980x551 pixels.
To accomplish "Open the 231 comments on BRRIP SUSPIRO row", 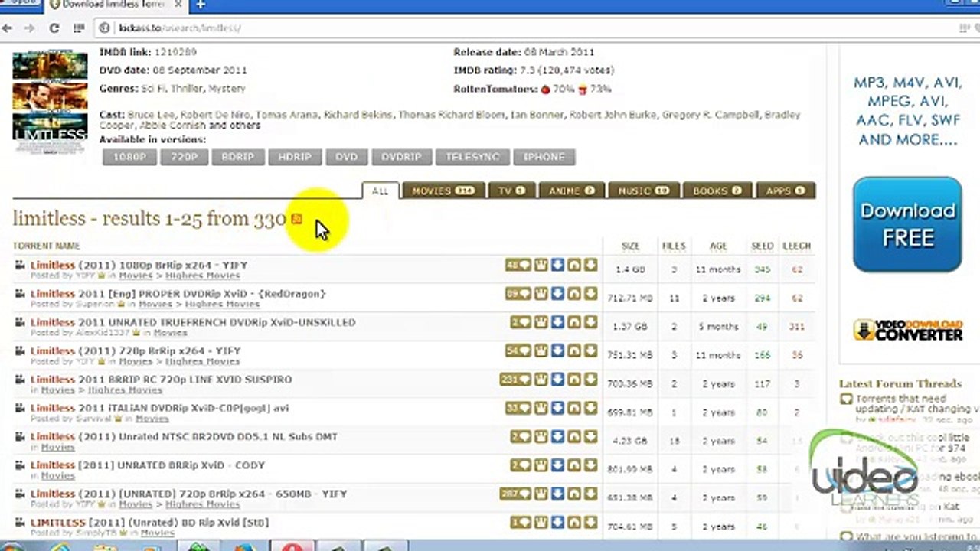I will pyautogui.click(x=515, y=380).
